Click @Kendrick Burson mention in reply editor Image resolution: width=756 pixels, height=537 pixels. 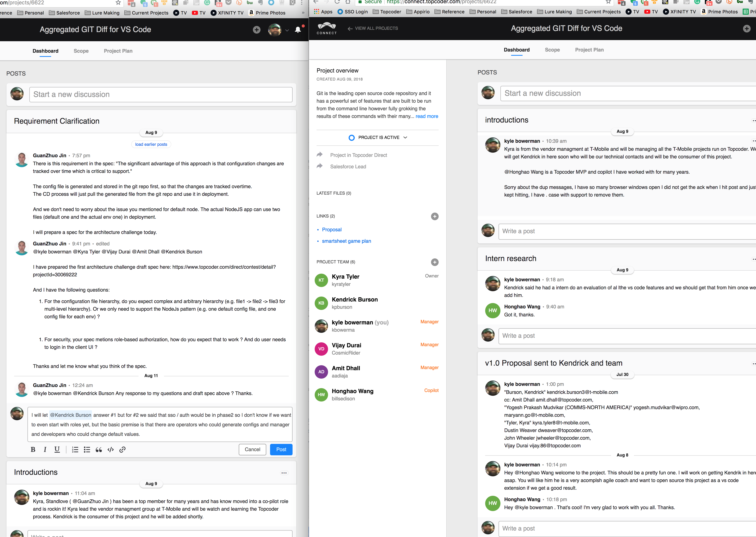tap(70, 415)
